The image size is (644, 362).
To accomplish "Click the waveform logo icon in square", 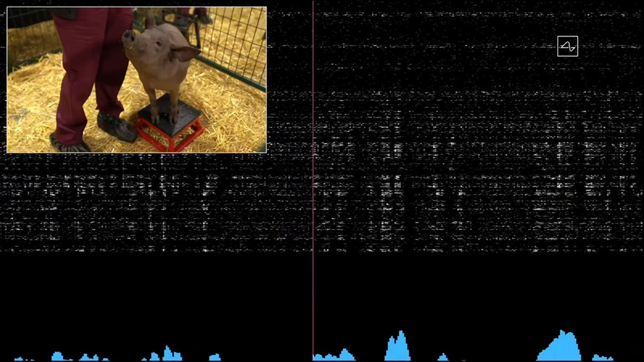I will point(568,46).
